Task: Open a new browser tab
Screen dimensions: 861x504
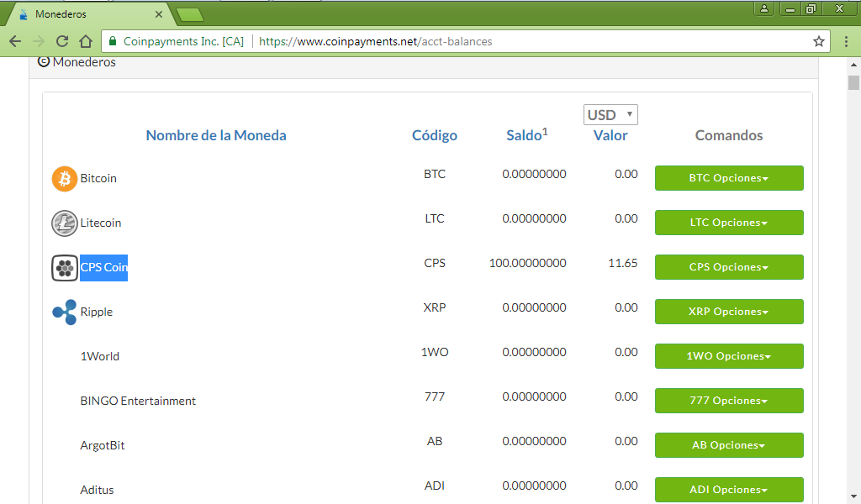Action: [191, 15]
